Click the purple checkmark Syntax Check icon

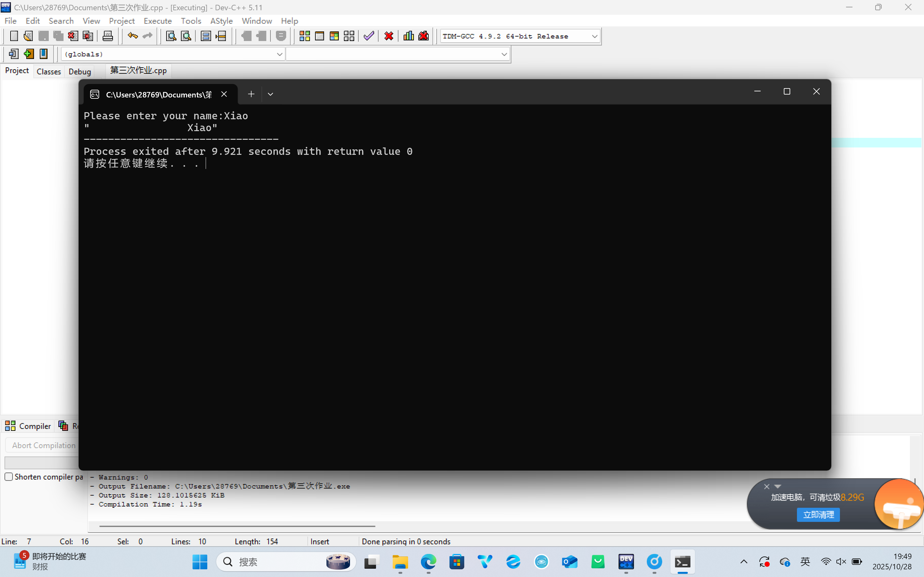[369, 36]
